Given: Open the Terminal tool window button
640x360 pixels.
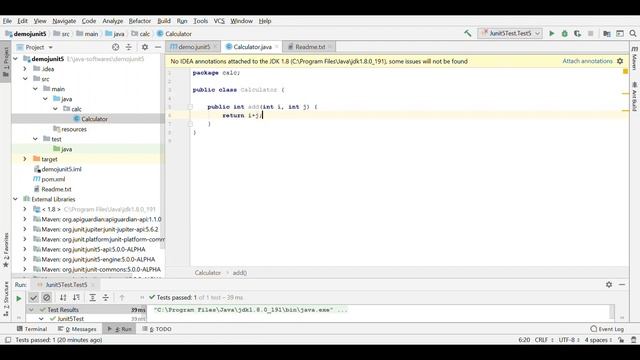Looking at the screenshot, I should pyautogui.click(x=32, y=329).
